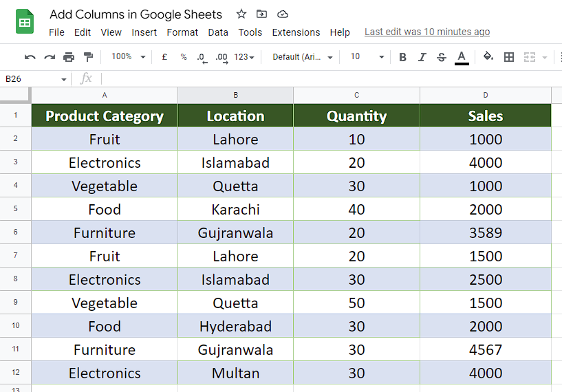Click the 'Sales' header cell

pos(486,116)
